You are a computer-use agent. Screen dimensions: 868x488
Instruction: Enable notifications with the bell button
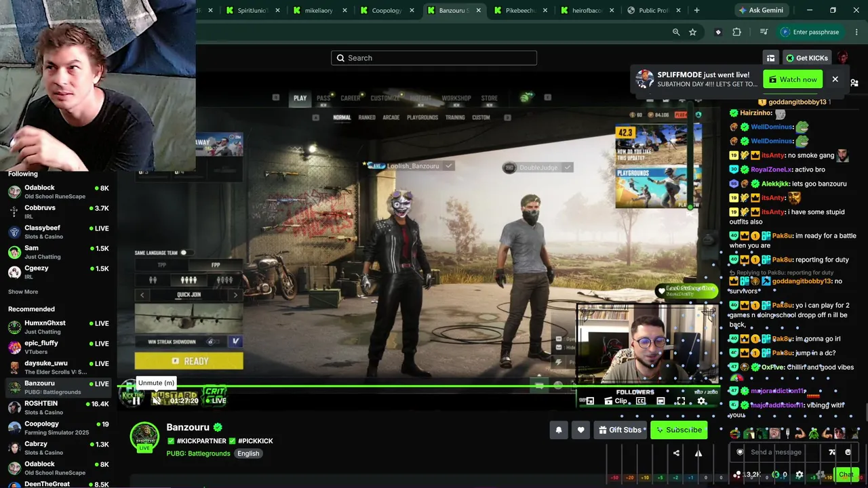(559, 430)
